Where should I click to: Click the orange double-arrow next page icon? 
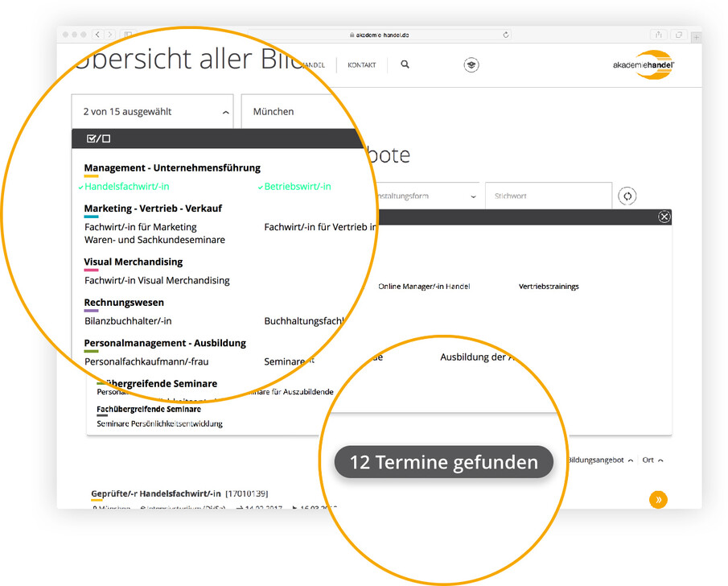(658, 499)
